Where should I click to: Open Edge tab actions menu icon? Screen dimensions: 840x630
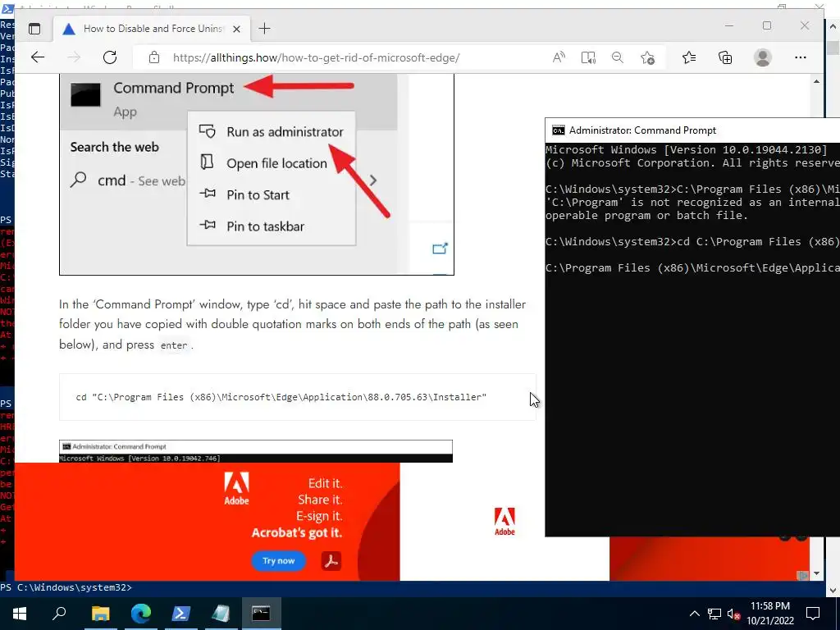[x=34, y=29]
